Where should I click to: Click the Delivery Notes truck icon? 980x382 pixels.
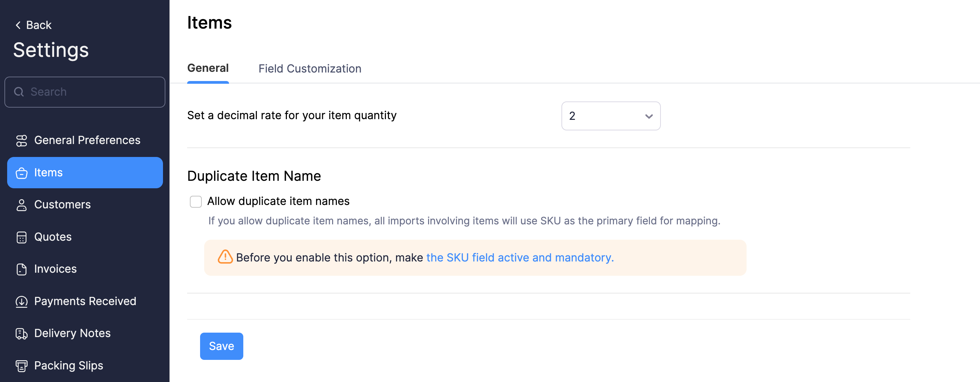21,333
